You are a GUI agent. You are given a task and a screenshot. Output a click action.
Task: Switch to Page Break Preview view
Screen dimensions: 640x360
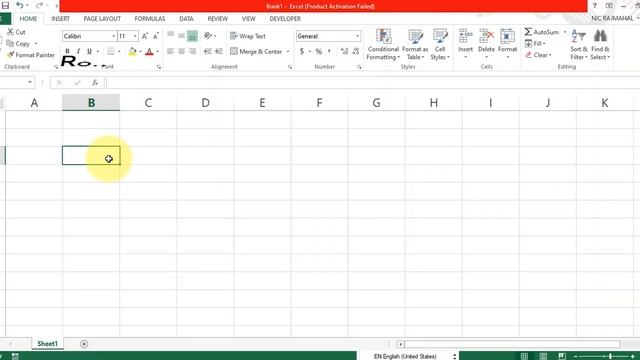562,356
